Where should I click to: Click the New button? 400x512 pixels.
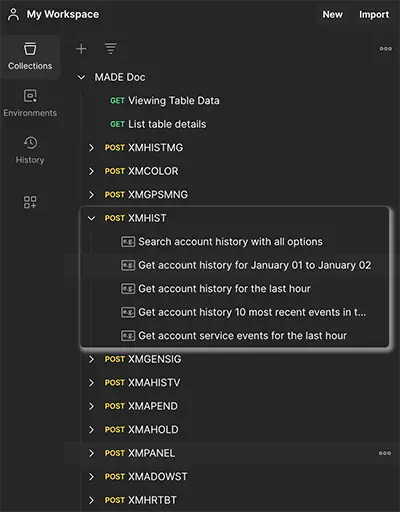[332, 15]
